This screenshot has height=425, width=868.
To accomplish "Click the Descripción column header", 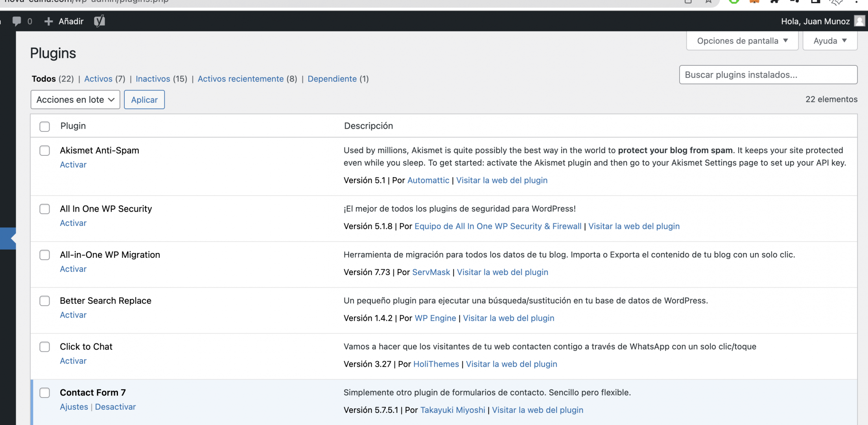I will pyautogui.click(x=369, y=126).
